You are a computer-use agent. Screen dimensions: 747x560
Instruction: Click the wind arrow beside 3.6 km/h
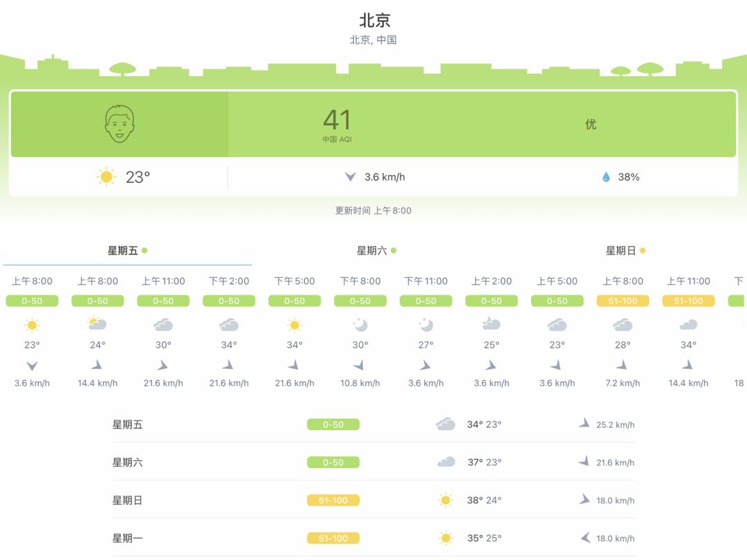pos(351,176)
